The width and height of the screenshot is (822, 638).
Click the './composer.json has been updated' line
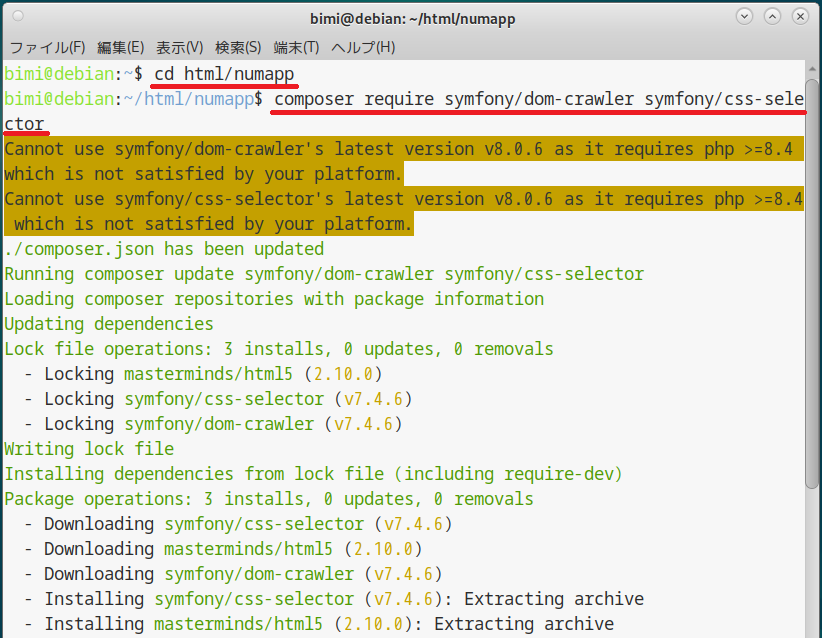coord(164,249)
